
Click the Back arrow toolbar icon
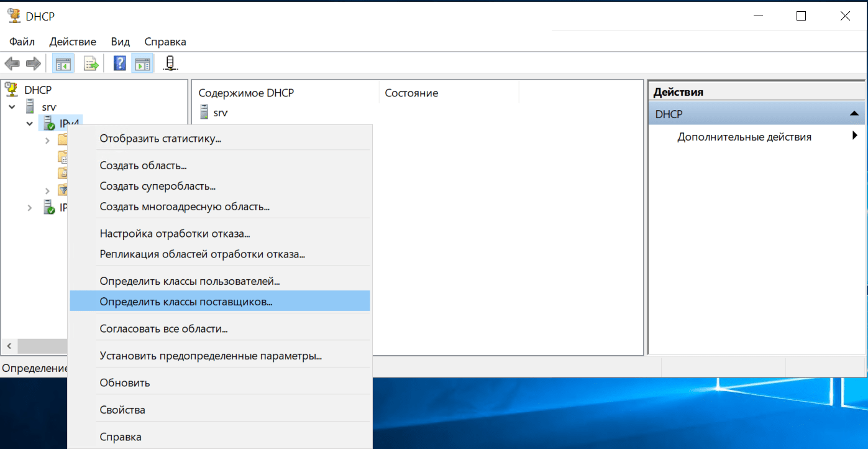pos(12,63)
